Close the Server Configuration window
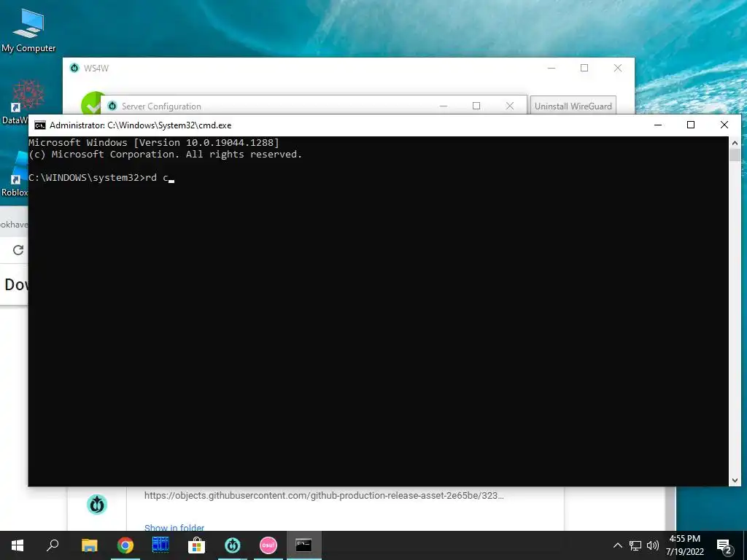This screenshot has height=560, width=747. [x=510, y=106]
